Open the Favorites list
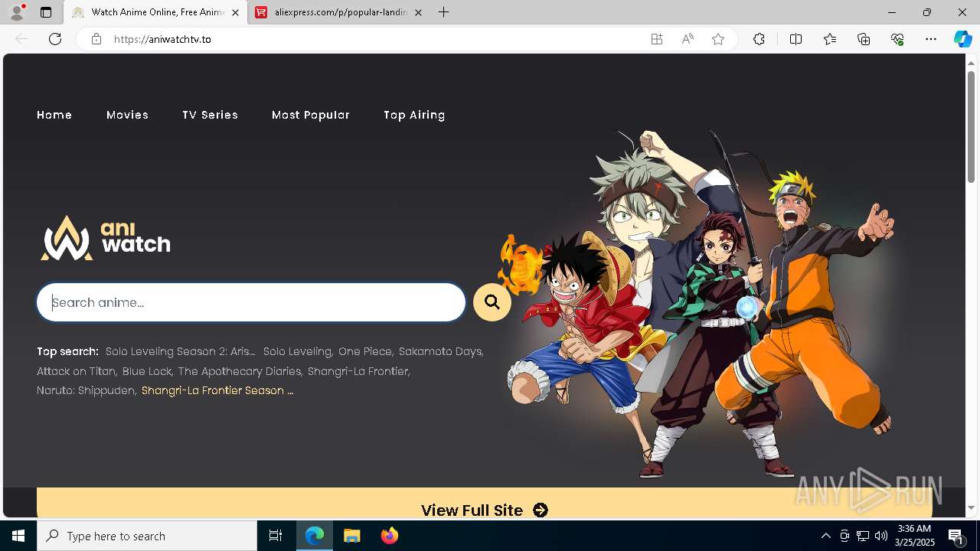980x551 pixels. (830, 39)
